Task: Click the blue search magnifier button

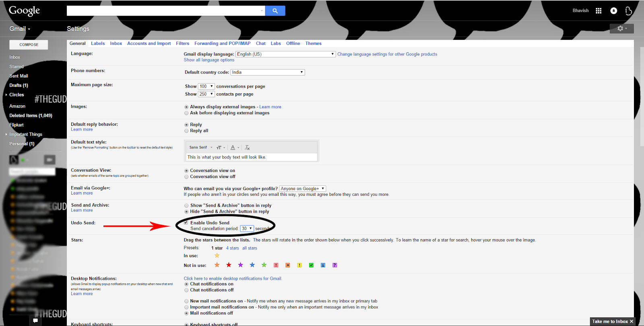Action: pos(275,11)
